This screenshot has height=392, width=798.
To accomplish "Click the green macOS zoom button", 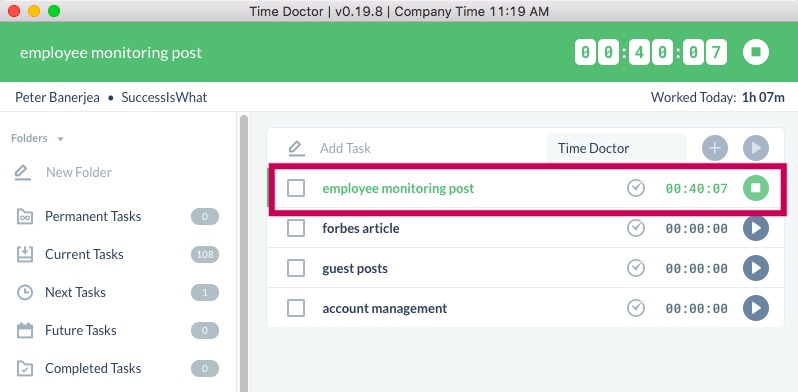I will tap(53, 11).
